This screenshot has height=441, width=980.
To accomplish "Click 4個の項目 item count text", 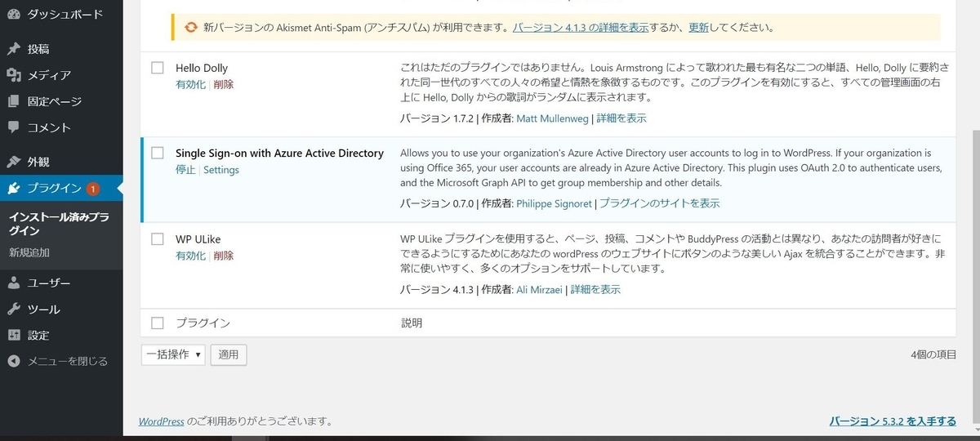I will click(x=933, y=355).
